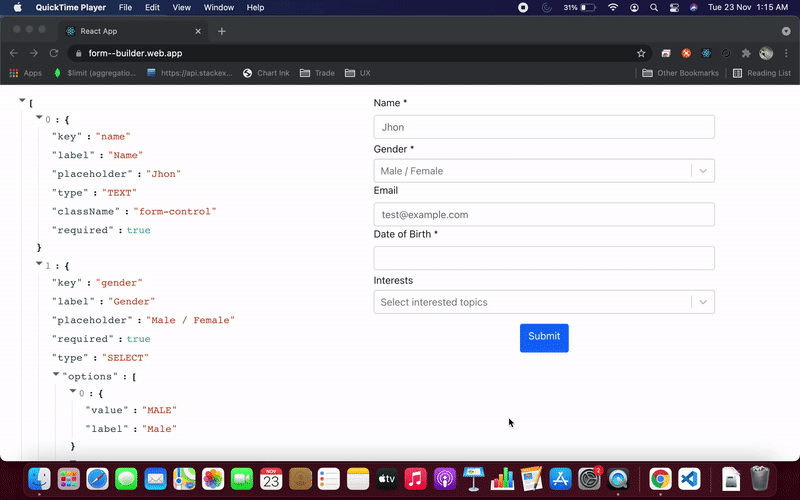Open Chrome three-dot menu

click(x=786, y=53)
